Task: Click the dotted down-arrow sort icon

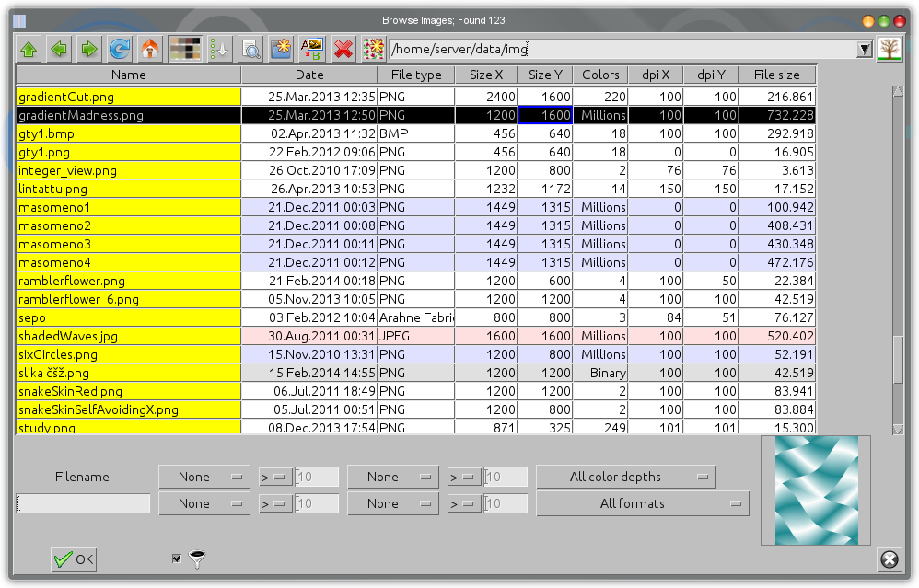Action: point(220,49)
